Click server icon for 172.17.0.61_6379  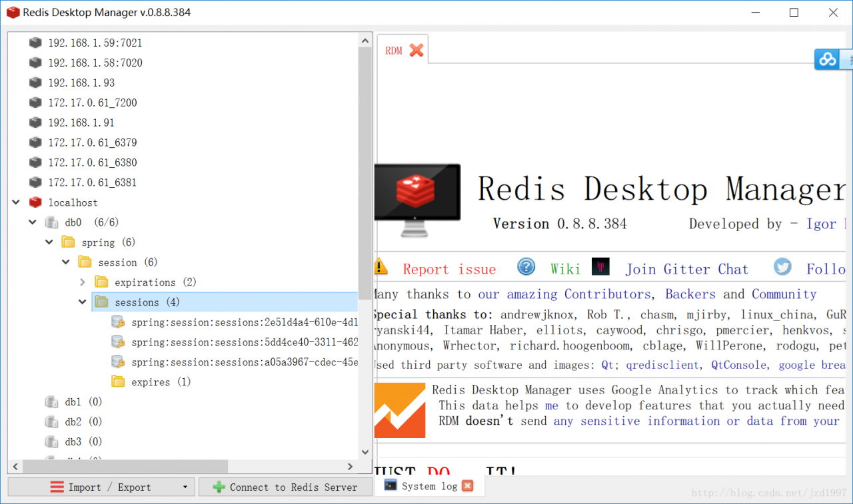click(x=35, y=142)
